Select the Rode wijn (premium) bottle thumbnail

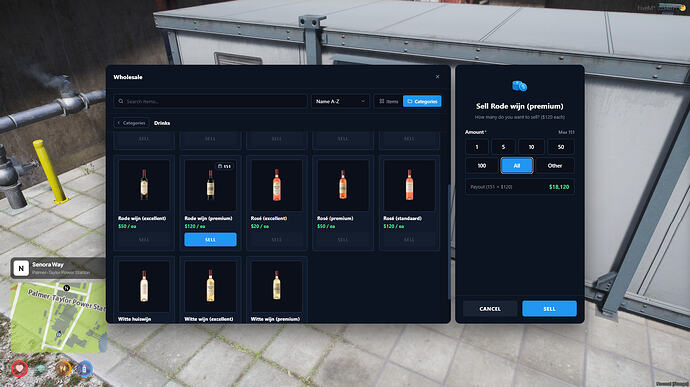210,185
